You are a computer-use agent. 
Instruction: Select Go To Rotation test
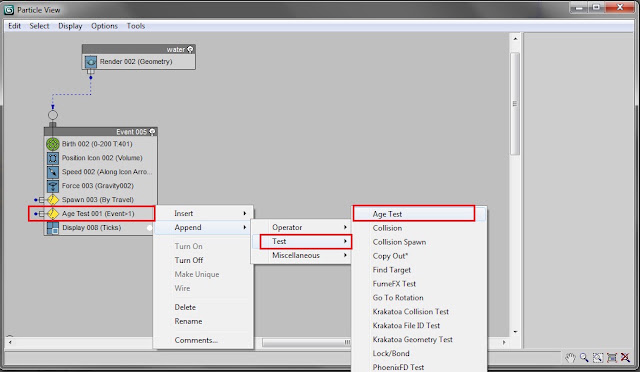tap(419, 297)
